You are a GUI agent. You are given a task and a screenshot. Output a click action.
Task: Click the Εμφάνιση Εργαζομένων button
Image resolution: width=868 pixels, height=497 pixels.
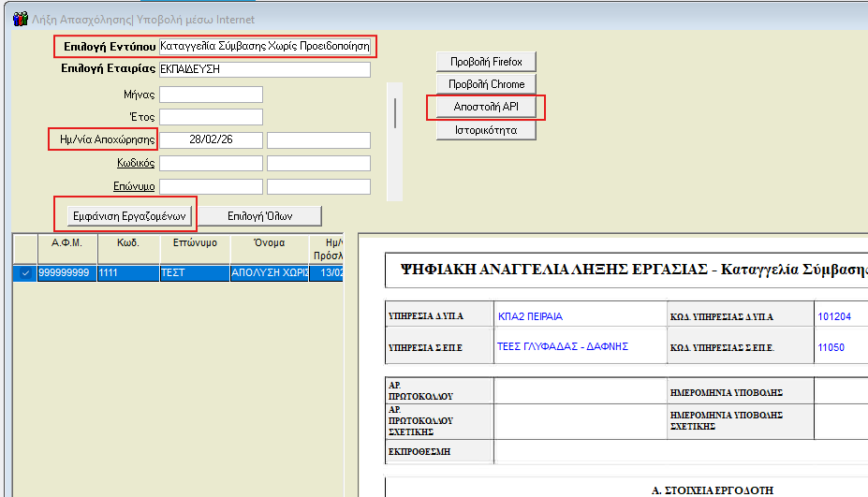point(131,216)
